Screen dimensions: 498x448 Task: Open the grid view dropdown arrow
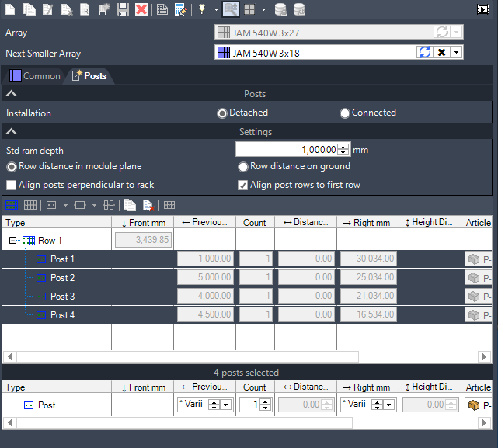click(263, 9)
